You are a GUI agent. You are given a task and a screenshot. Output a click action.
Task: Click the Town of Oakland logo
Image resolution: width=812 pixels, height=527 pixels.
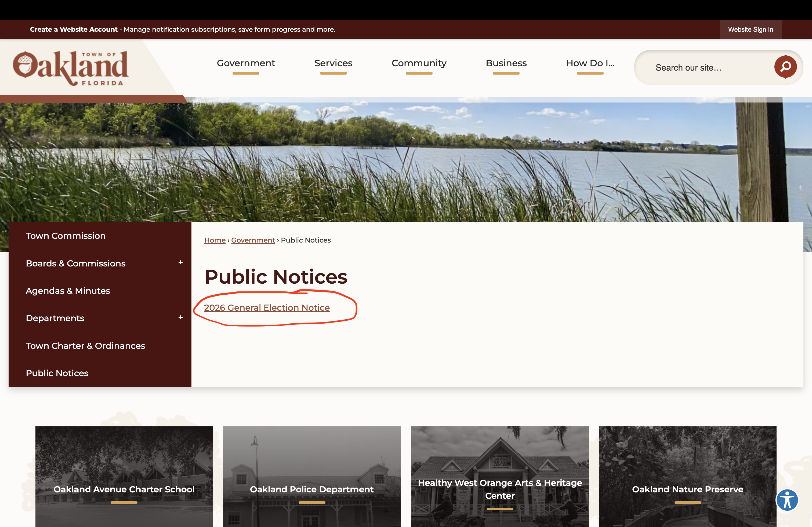coord(71,68)
